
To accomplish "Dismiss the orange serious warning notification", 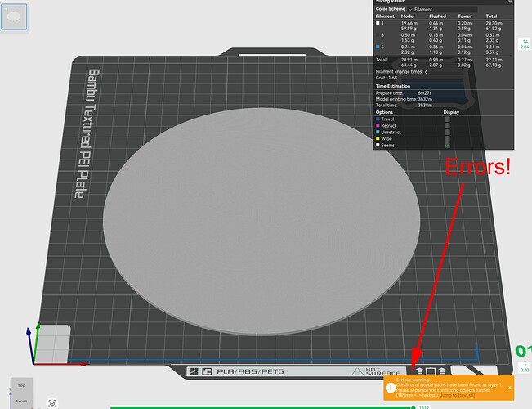I will (x=510, y=388).
